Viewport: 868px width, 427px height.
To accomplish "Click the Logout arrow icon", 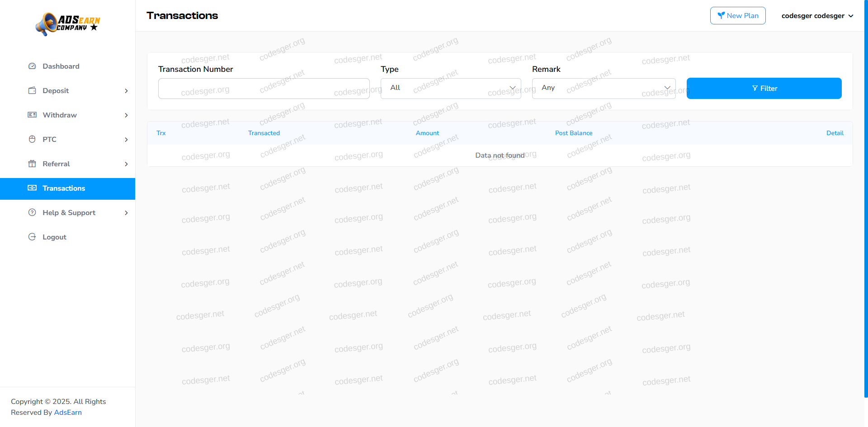I will (x=32, y=237).
